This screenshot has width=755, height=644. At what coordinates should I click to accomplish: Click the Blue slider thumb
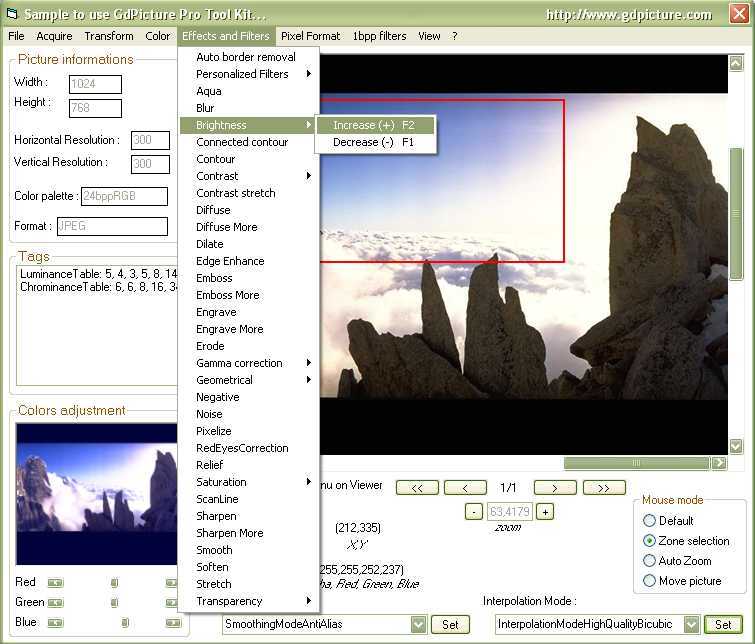click(125, 623)
